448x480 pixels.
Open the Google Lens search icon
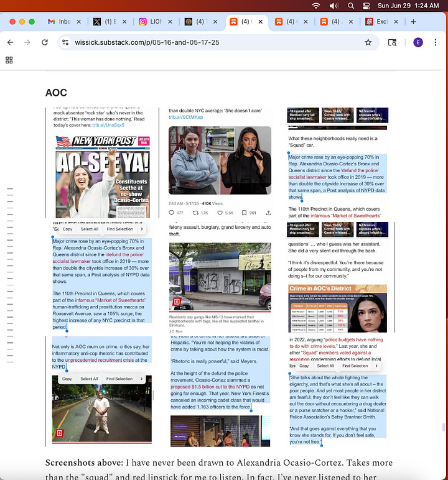(392, 42)
